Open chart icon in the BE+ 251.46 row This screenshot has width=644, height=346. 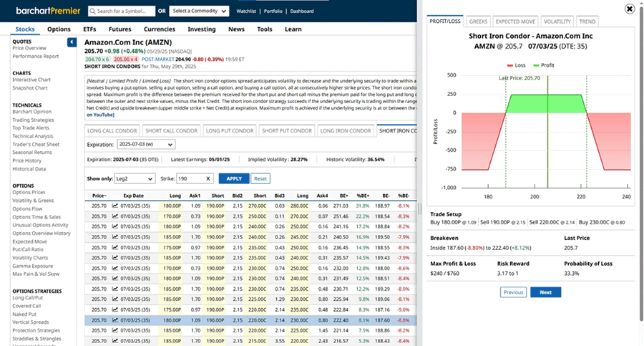tap(115, 216)
